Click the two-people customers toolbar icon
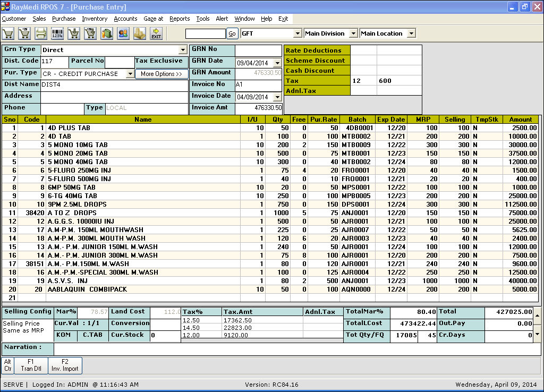Screen dimensions: 544x392 [x=123, y=33]
